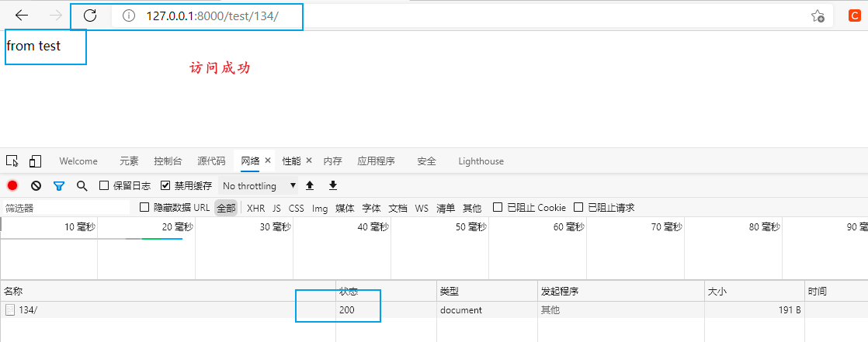
Task: Activate the inspect element picker icon
Action: (x=12, y=161)
